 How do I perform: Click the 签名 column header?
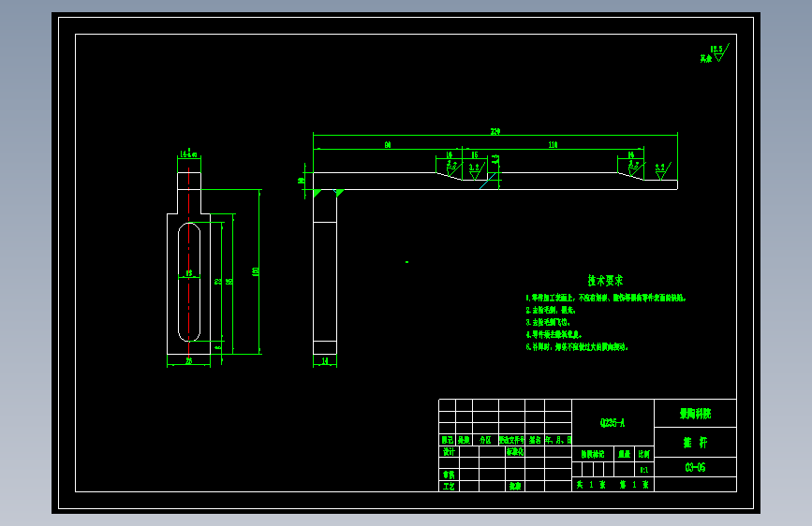(x=535, y=440)
